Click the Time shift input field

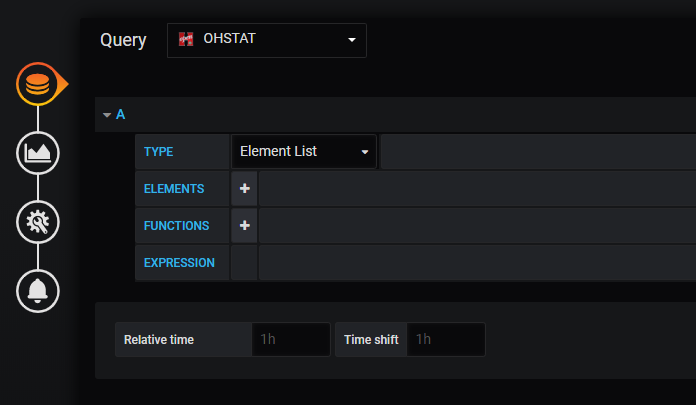pos(446,340)
